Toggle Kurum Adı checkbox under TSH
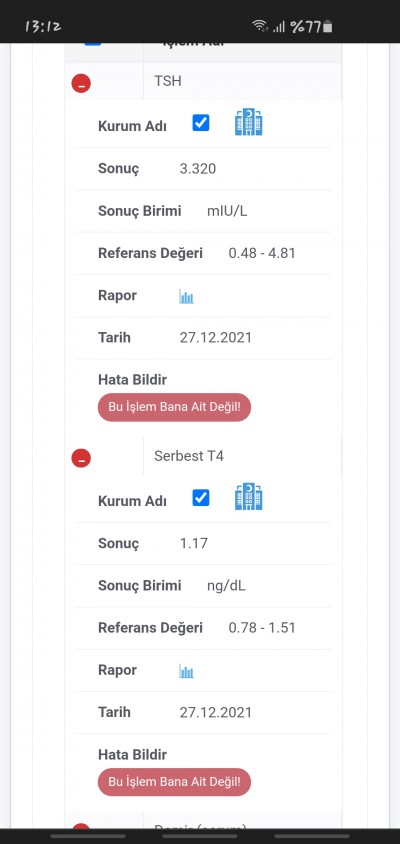The image size is (400, 844). (201, 123)
